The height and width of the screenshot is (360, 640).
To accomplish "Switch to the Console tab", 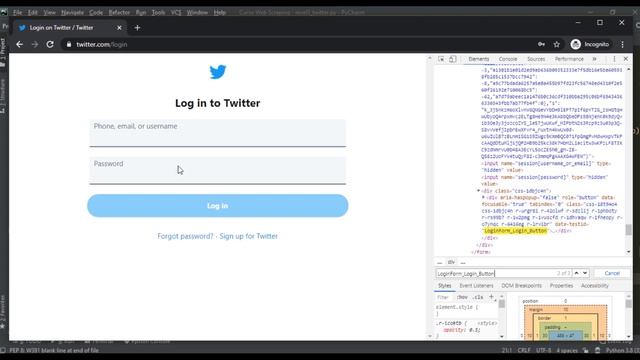I will 508,59.
